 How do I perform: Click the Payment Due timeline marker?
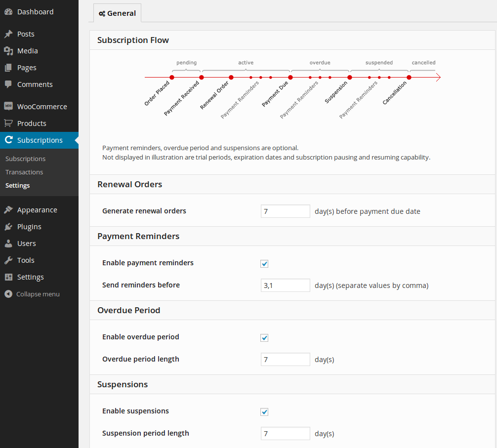click(290, 78)
